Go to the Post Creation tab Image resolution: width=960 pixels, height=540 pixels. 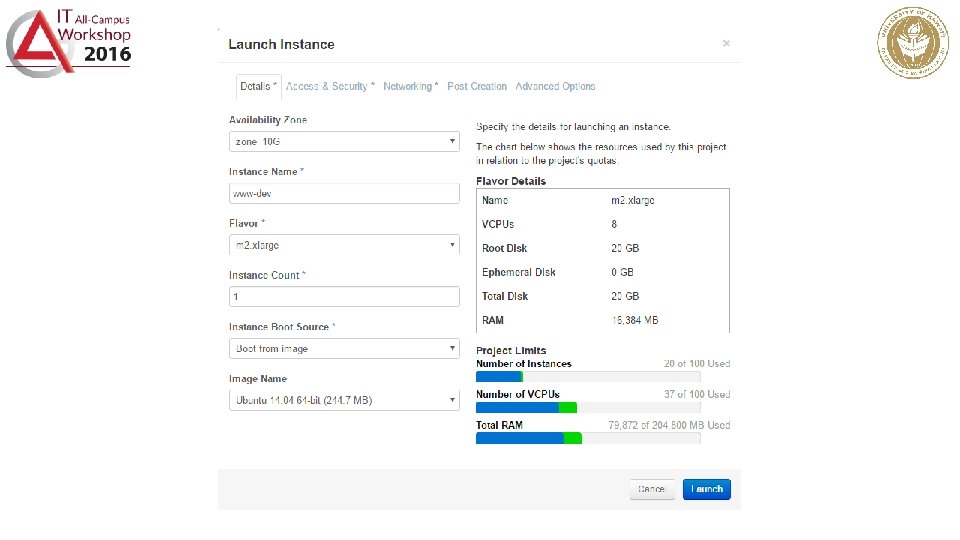click(477, 86)
